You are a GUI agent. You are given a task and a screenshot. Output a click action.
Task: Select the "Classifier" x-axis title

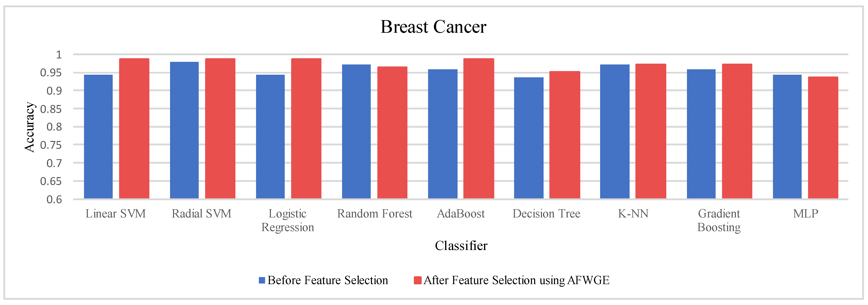[x=461, y=246]
